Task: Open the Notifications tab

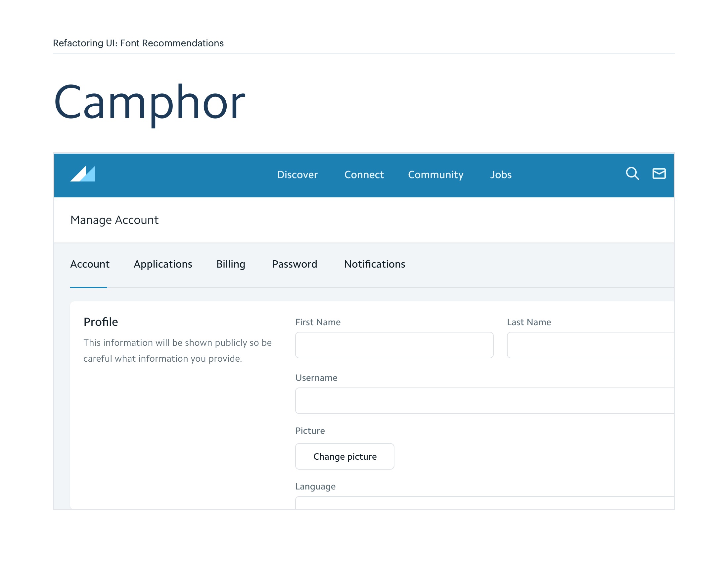Action: pos(374,264)
